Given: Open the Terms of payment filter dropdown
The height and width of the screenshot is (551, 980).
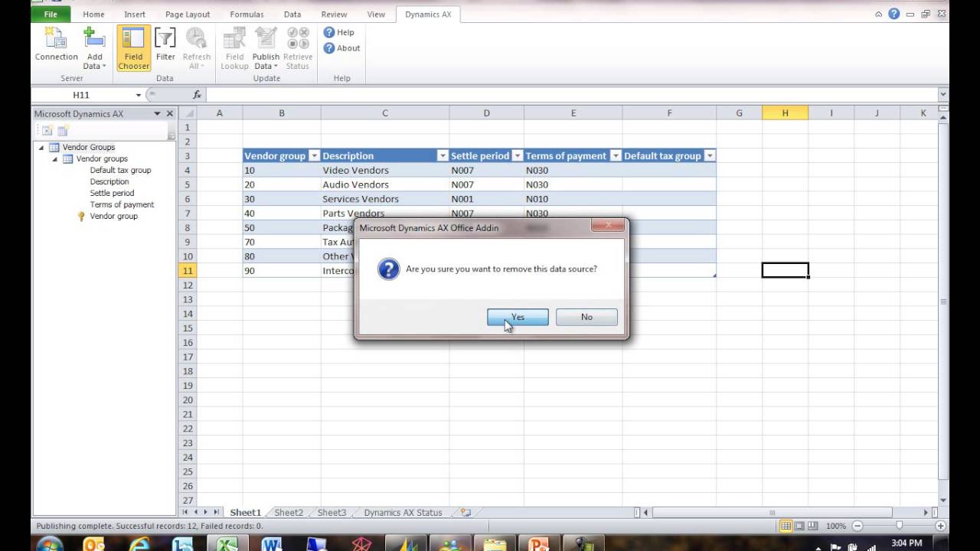Looking at the screenshot, I should tap(615, 156).
